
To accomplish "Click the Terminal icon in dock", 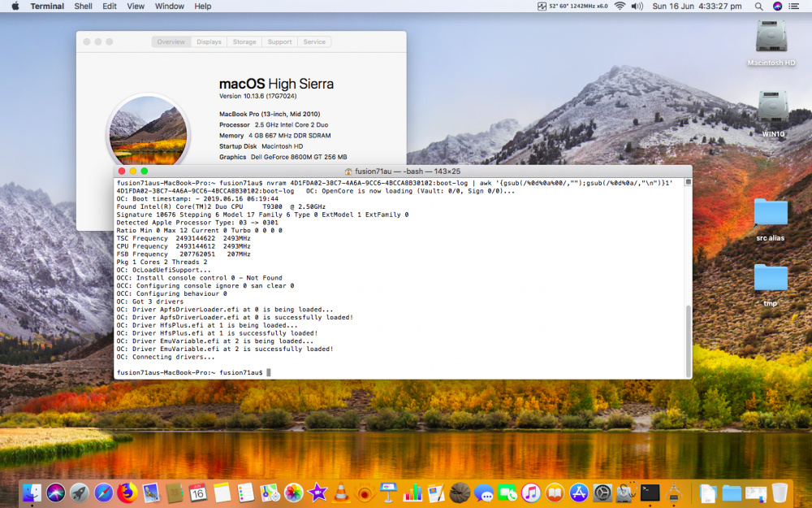I will click(650, 493).
